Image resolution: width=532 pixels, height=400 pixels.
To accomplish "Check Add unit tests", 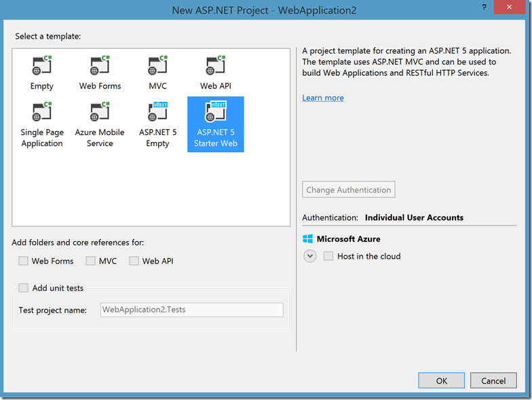I will pyautogui.click(x=23, y=288).
